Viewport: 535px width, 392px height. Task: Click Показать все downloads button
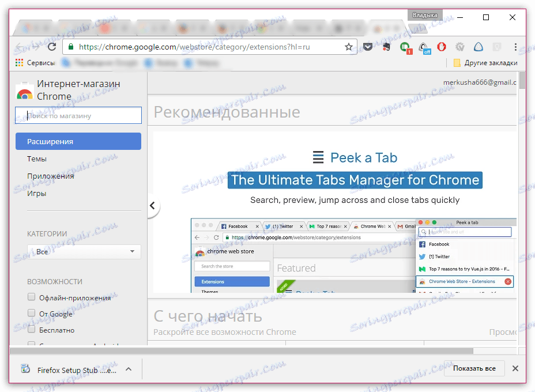point(474,368)
